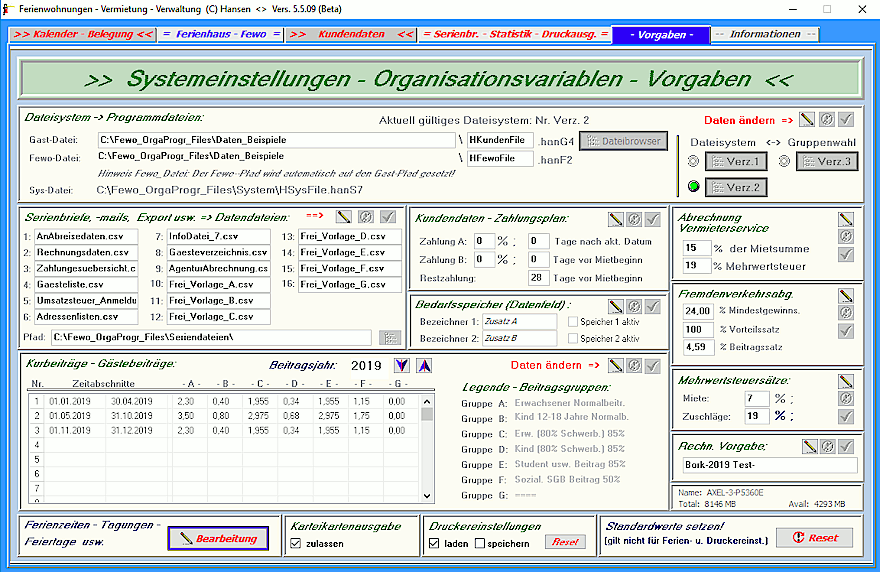
Task: Click the folder browse icon beside Pfad
Action: [x=390, y=338]
